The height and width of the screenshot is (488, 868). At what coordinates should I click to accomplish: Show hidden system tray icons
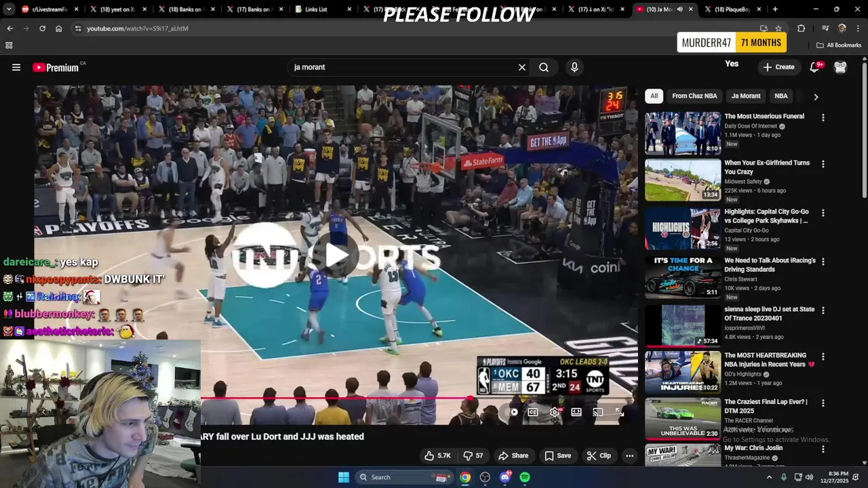pos(769,477)
